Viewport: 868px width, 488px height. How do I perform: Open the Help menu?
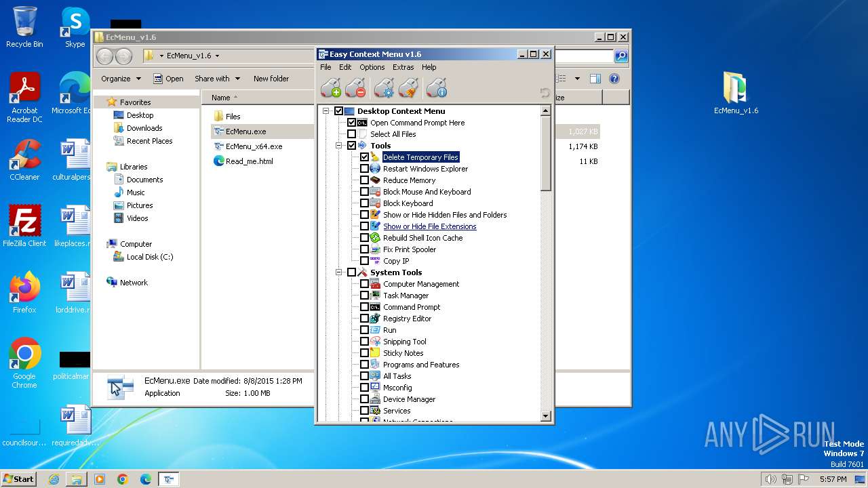[x=429, y=67]
